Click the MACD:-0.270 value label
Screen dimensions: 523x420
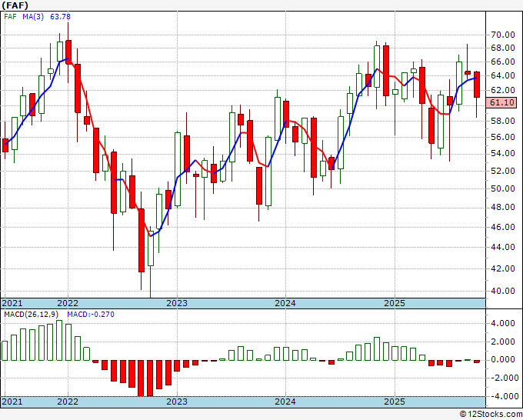(x=91, y=315)
